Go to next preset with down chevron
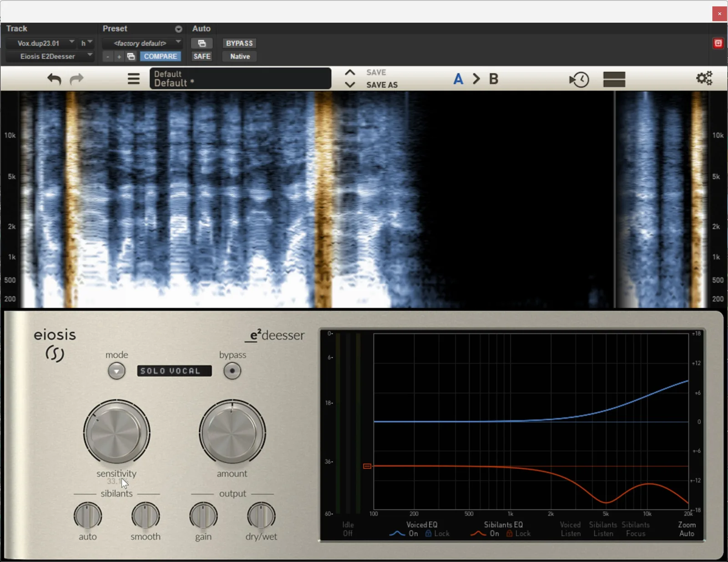728x562 pixels. [x=349, y=85]
